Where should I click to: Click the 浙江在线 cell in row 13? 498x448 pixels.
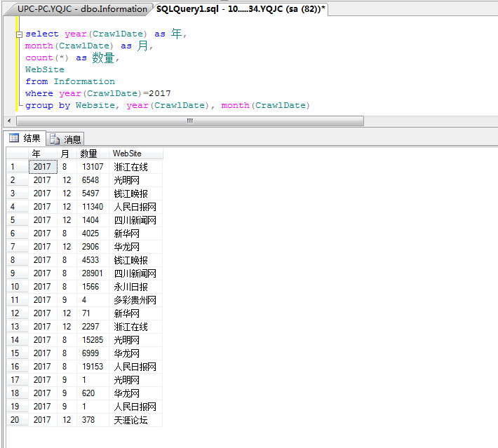(x=135, y=327)
